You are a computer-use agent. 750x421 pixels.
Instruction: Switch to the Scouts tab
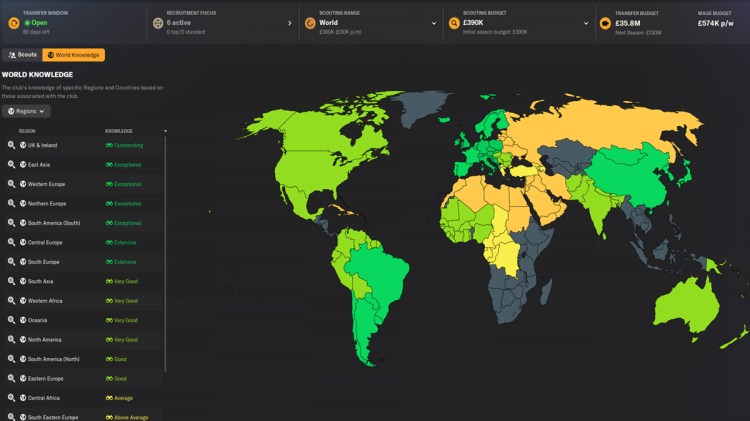(22, 55)
